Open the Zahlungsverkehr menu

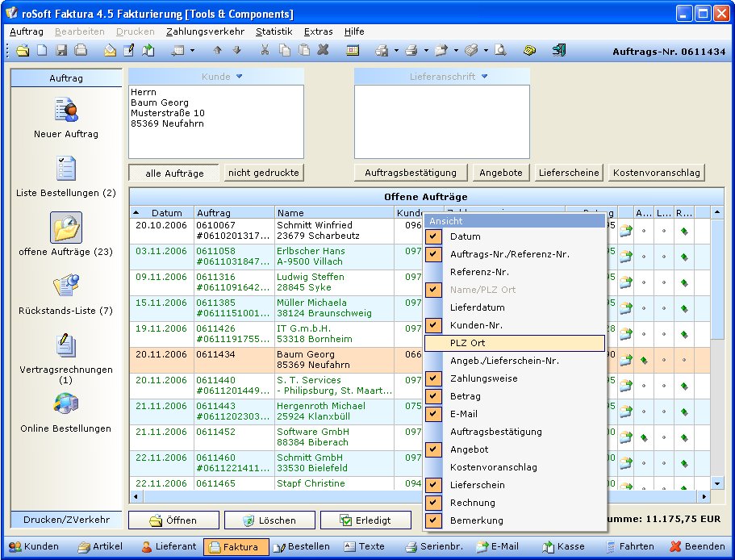(205, 31)
